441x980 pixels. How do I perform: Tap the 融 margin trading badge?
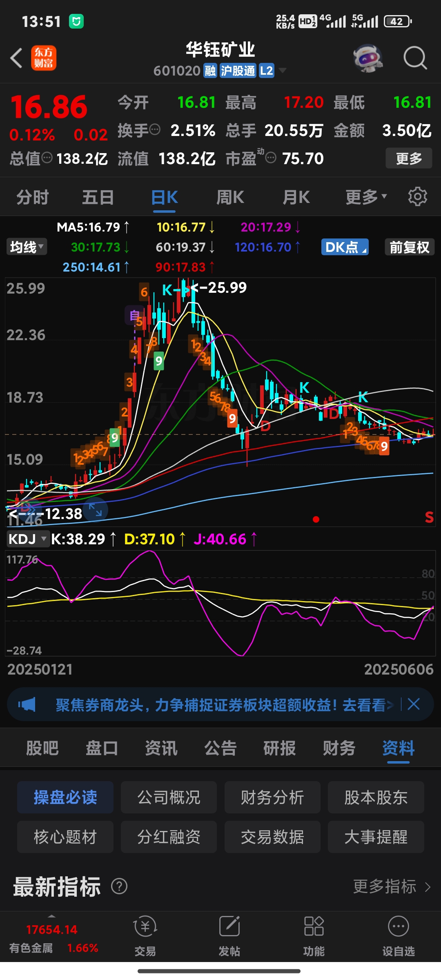(210, 71)
